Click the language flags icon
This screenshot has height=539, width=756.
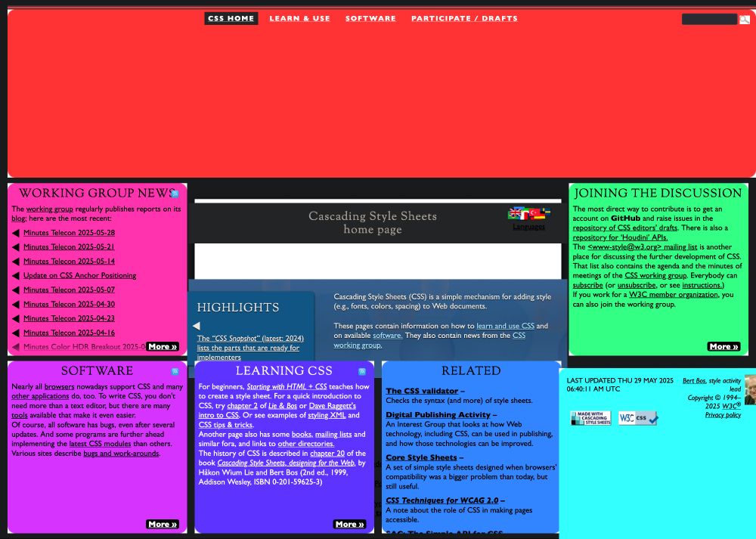point(529,213)
